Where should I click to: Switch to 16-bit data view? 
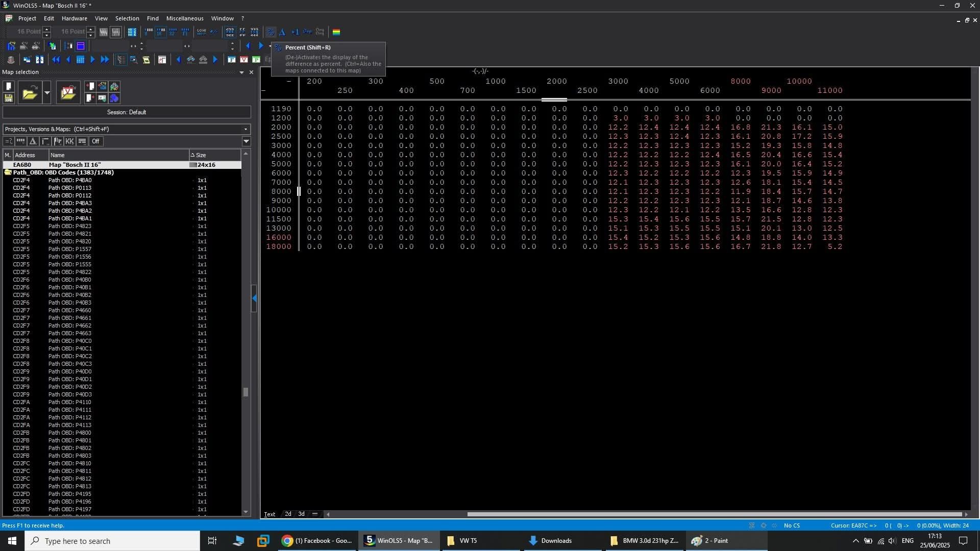tap(160, 32)
